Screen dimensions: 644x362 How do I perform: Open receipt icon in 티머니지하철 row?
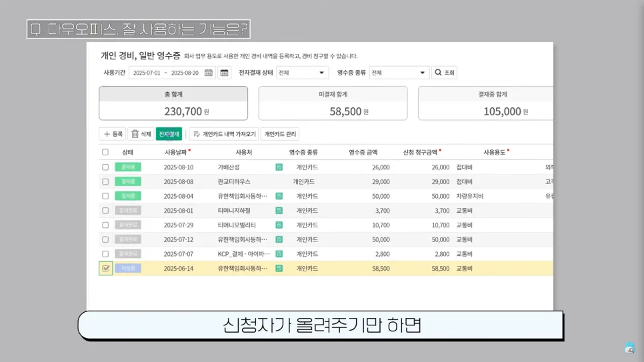coord(279,211)
